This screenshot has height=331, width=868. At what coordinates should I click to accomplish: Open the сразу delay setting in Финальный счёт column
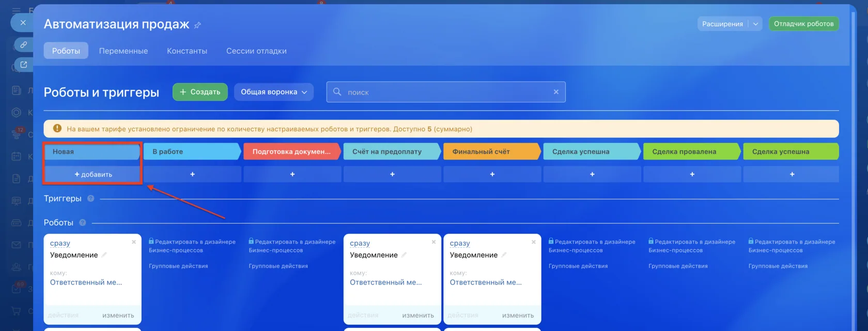tap(460, 243)
